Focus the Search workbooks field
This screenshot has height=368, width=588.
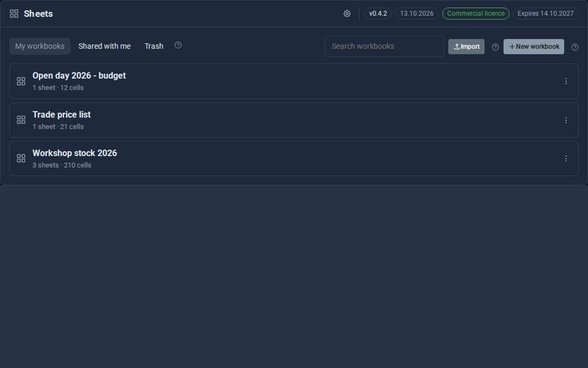click(384, 46)
